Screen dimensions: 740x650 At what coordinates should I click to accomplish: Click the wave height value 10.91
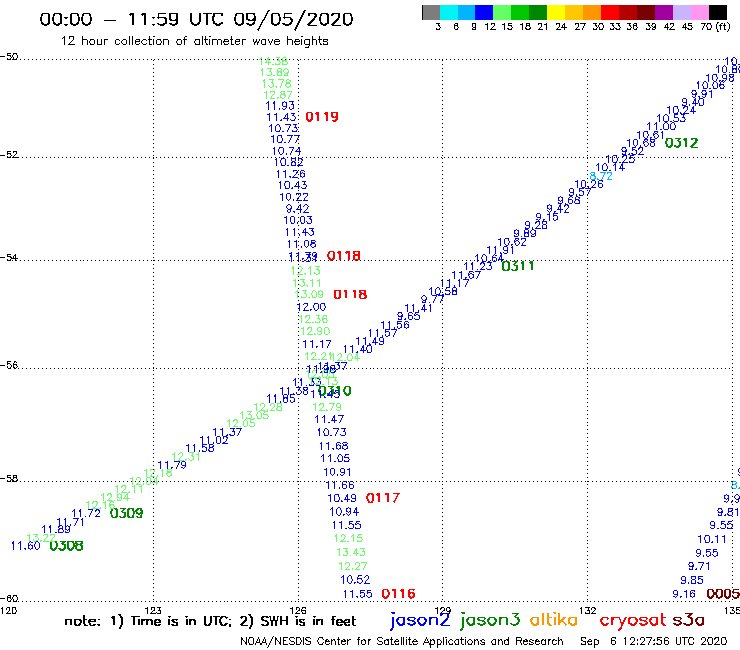click(x=337, y=472)
